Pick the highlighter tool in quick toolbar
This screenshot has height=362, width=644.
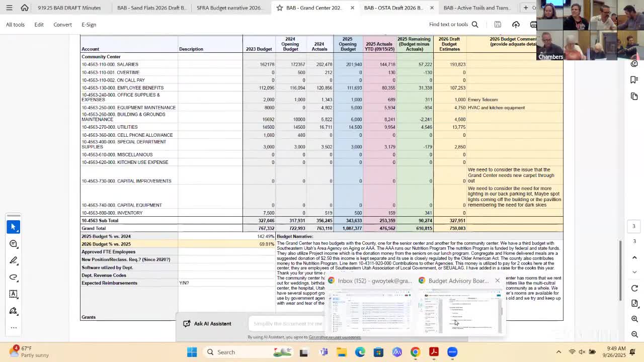13,260
